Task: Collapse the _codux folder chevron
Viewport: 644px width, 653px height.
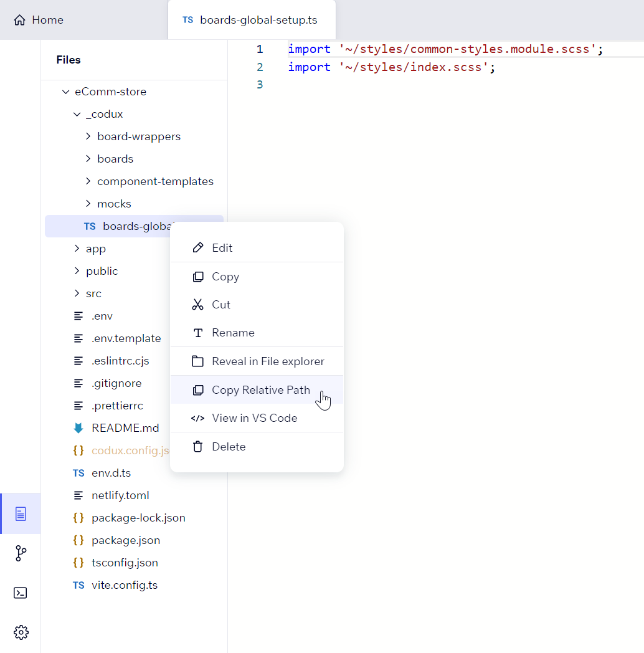Action: 77,114
